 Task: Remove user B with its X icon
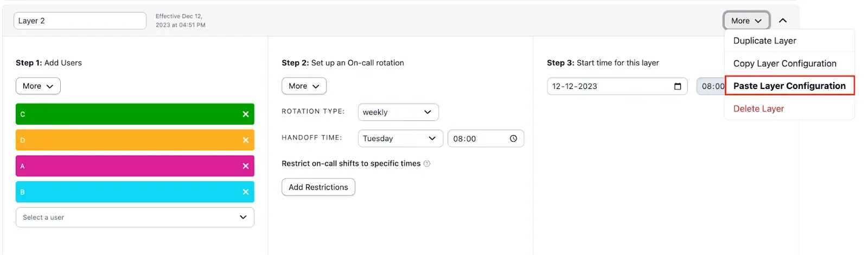(245, 192)
